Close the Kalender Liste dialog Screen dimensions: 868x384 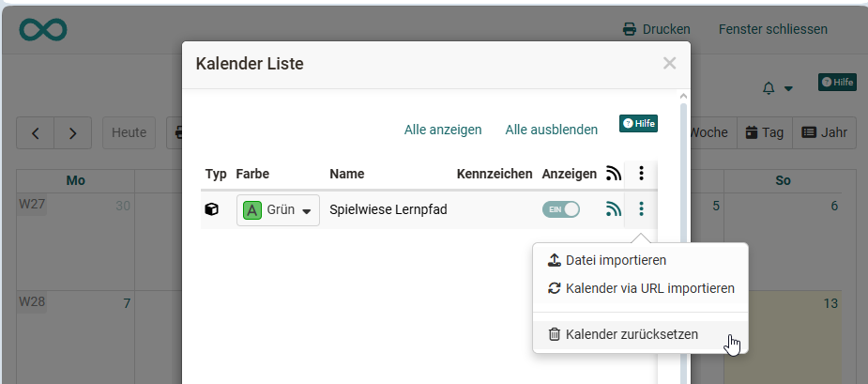pos(669,64)
